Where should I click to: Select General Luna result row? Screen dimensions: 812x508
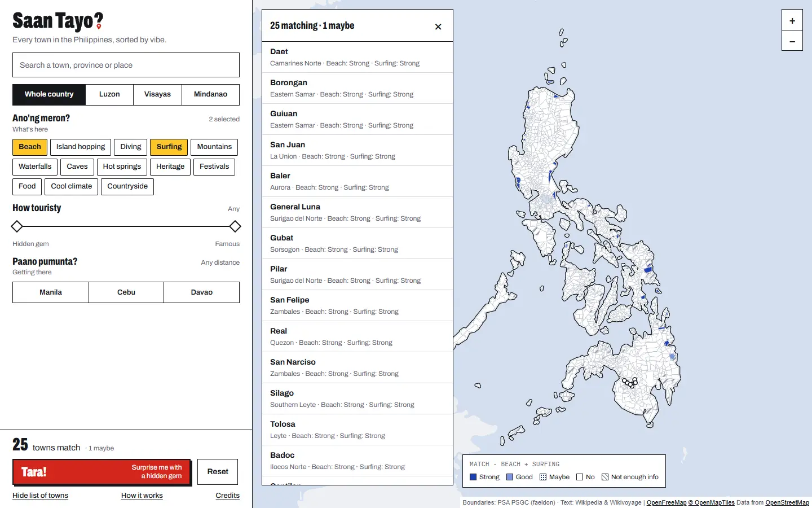[358, 212]
